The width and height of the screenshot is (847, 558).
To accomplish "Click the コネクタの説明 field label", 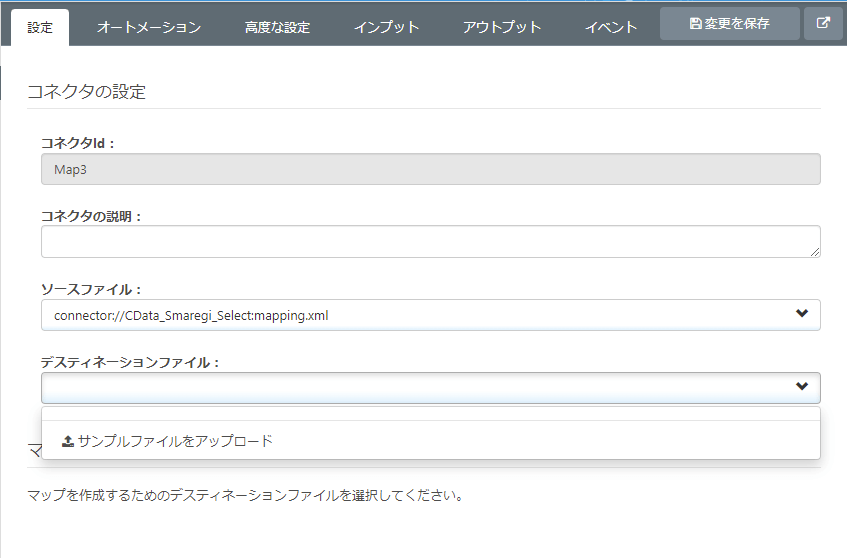I will coord(91,216).
